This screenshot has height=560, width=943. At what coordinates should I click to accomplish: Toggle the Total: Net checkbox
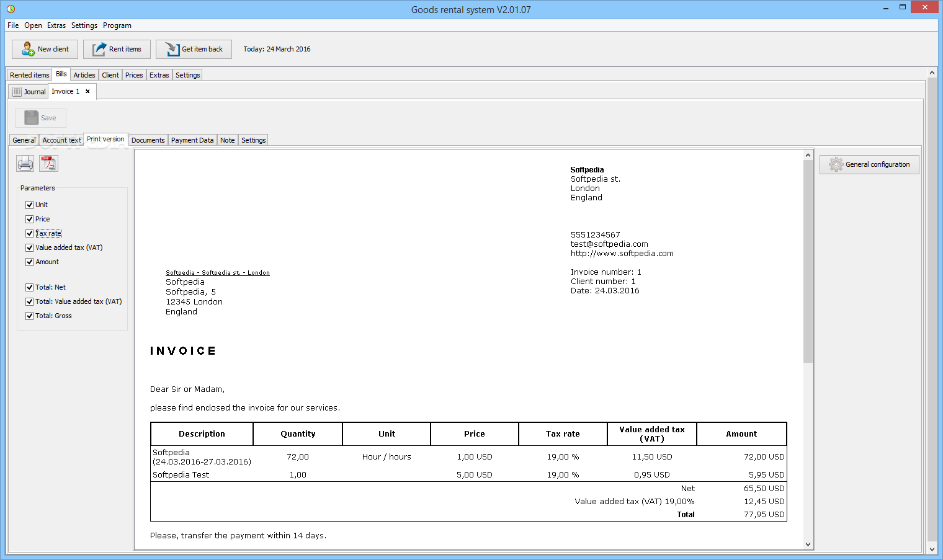point(29,287)
